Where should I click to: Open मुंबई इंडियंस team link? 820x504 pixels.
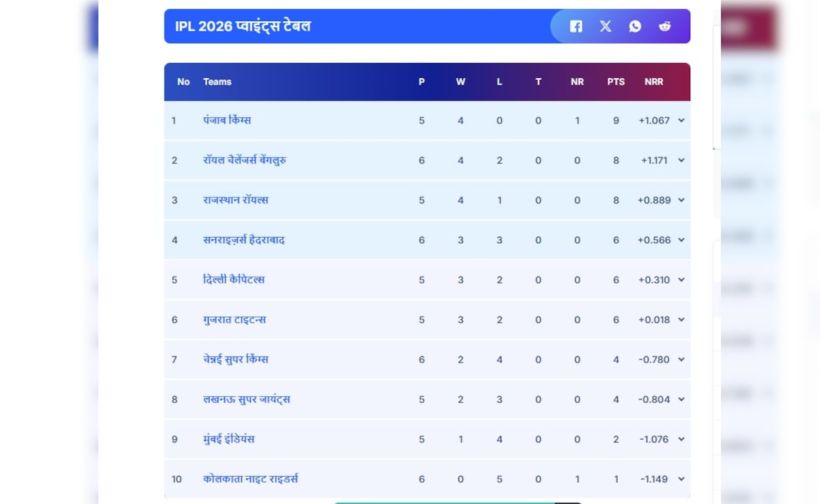pyautogui.click(x=229, y=439)
